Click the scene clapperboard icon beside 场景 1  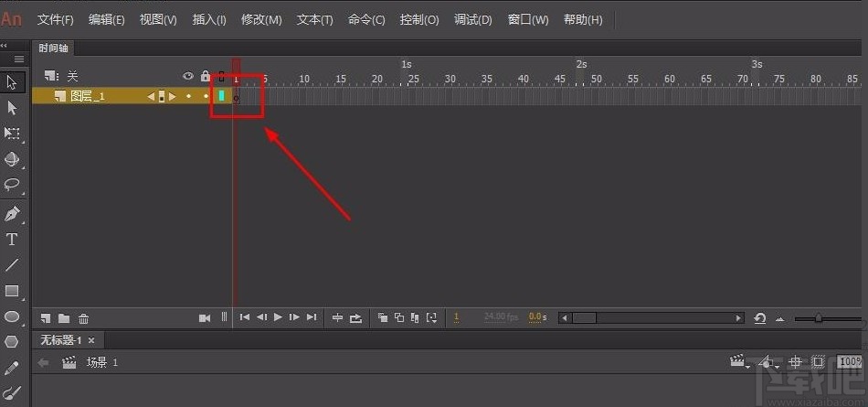tap(69, 362)
